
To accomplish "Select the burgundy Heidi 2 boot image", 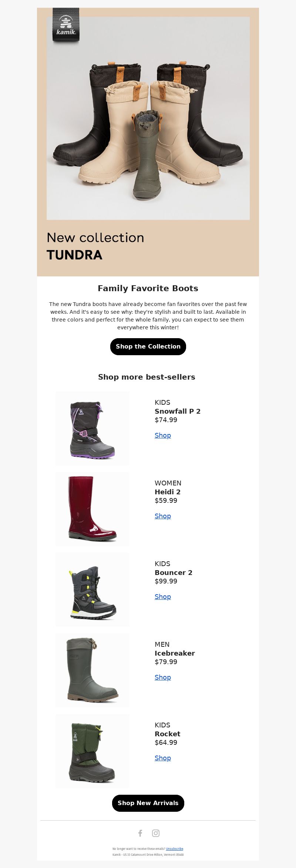I will (92, 509).
